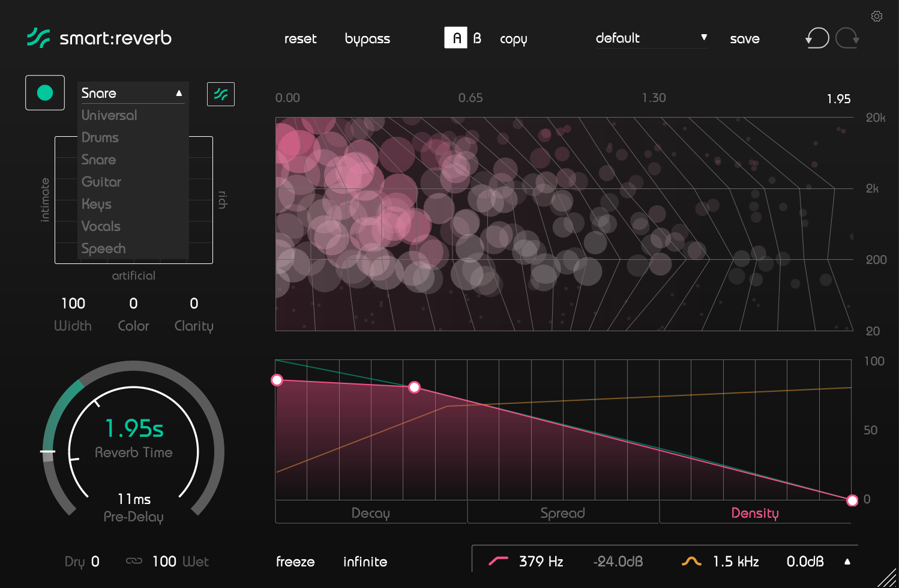Viewport: 899px width, 588px height.
Task: Click the save preset button
Action: coord(745,39)
